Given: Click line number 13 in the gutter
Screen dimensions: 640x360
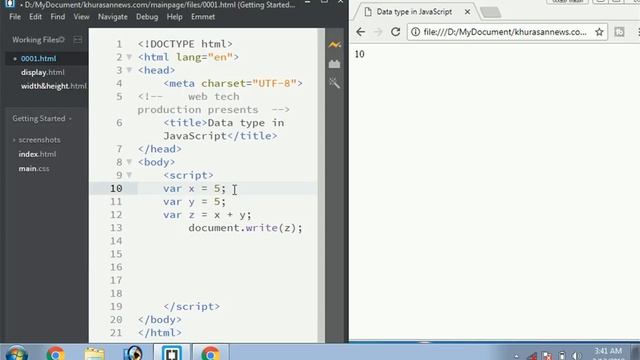Looking at the screenshot, I should click(116, 228).
